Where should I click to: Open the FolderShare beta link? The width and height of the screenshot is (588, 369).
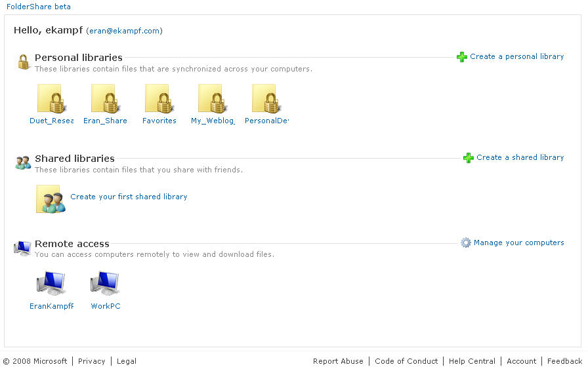click(x=38, y=7)
